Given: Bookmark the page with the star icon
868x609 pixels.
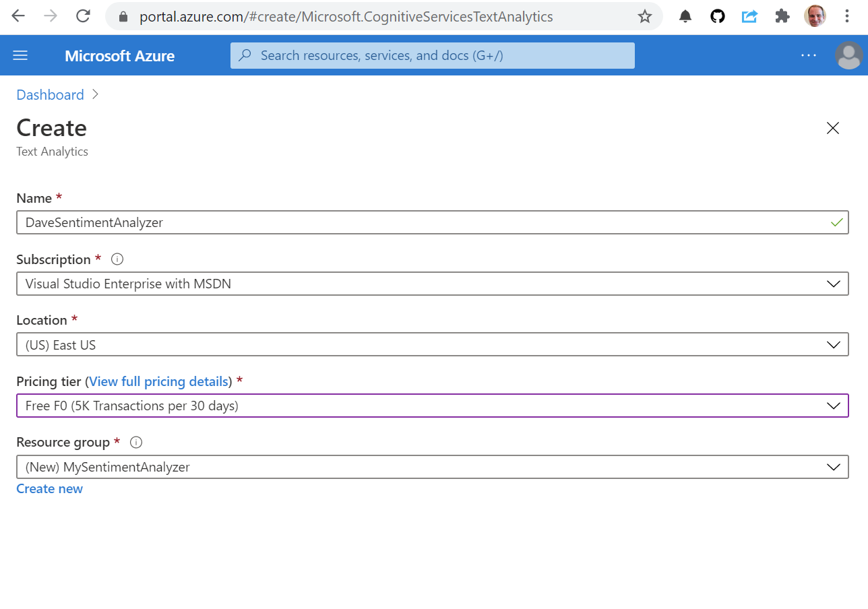Looking at the screenshot, I should pos(645,15).
